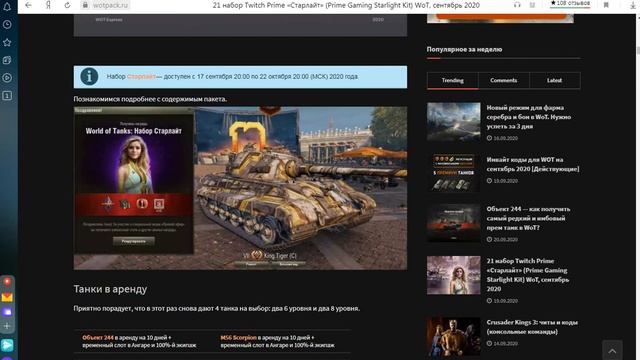Open reader mode icon in address bar
This screenshot has height=360, width=640.
pyautogui.click(x=532, y=5)
